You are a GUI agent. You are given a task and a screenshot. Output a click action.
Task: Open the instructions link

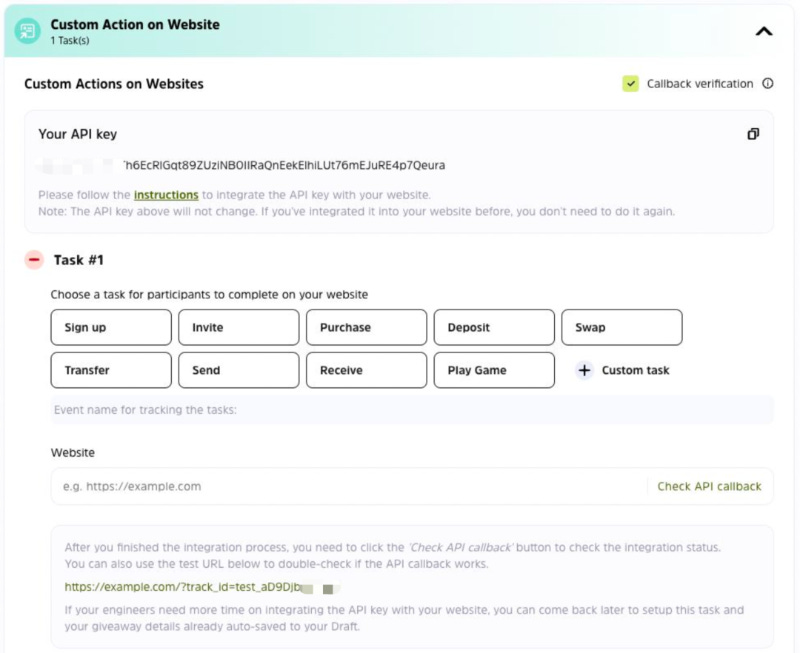[x=166, y=195]
